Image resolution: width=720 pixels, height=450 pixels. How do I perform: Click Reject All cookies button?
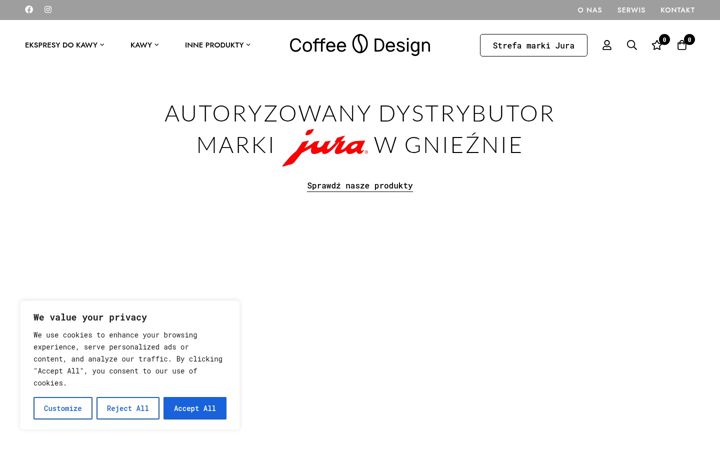128,408
